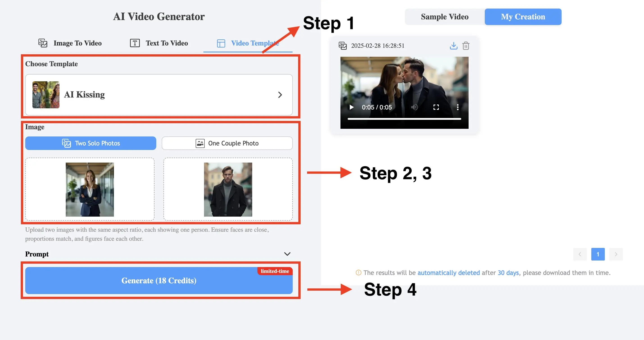Click the mute icon on the video player
The width and height of the screenshot is (644, 340).
point(414,107)
